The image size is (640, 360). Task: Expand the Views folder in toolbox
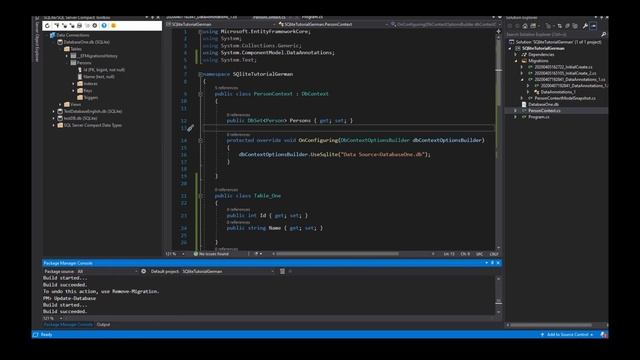pyautogui.click(x=60, y=104)
